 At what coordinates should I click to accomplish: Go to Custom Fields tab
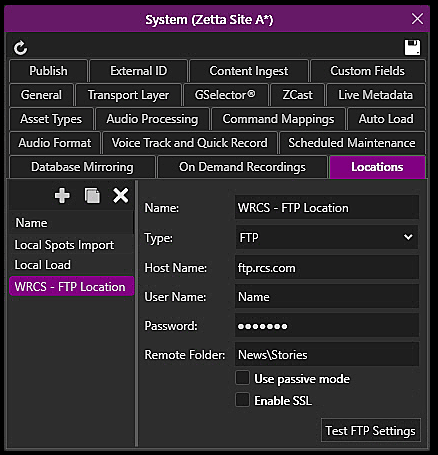click(368, 71)
